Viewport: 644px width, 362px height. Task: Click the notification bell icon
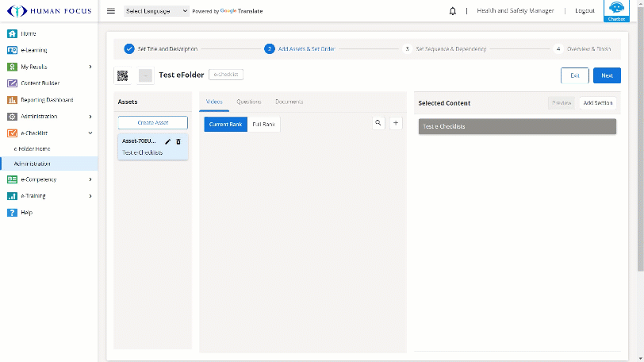click(x=453, y=11)
